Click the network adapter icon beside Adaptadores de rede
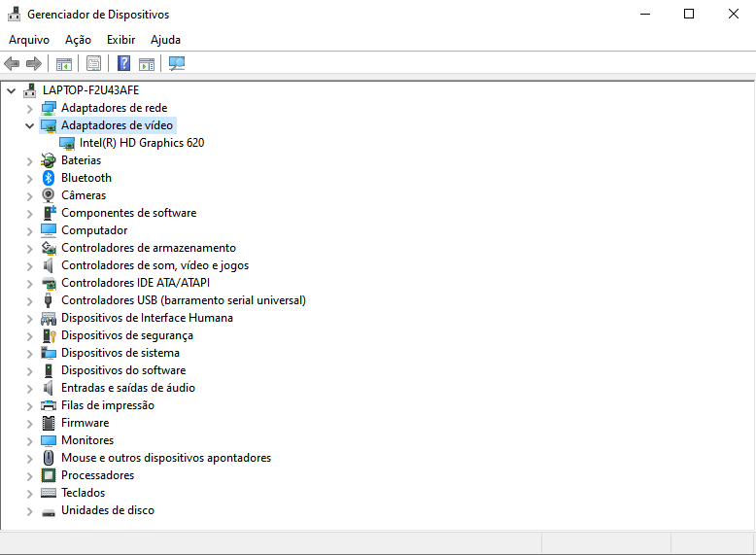The height and width of the screenshot is (555, 756). point(49,108)
